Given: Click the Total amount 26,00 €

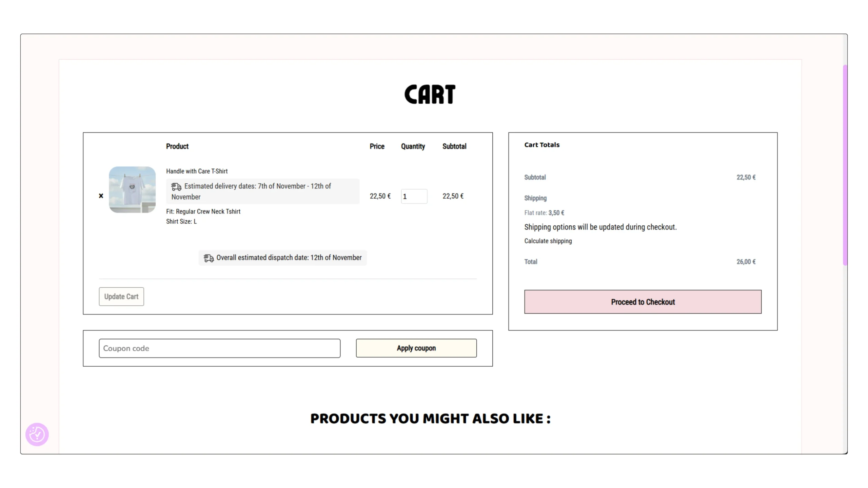Looking at the screenshot, I should tap(746, 262).
